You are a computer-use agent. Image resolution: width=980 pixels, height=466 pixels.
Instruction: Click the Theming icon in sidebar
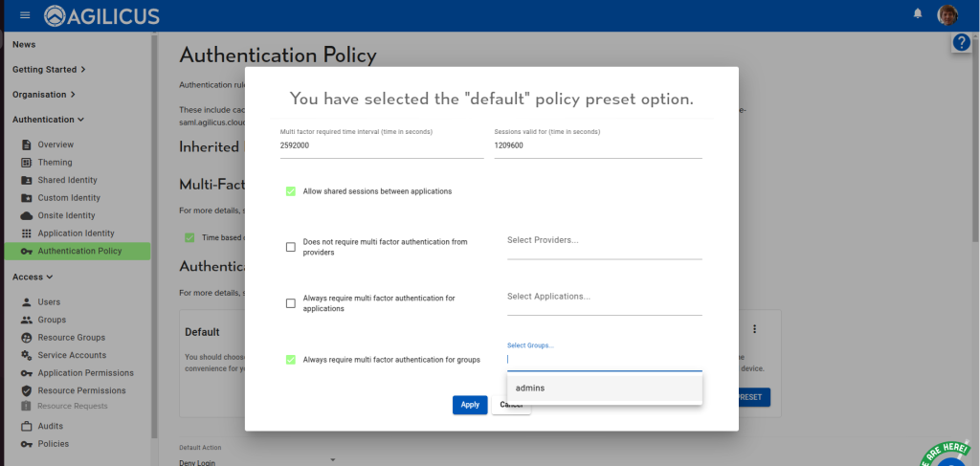point(27,163)
